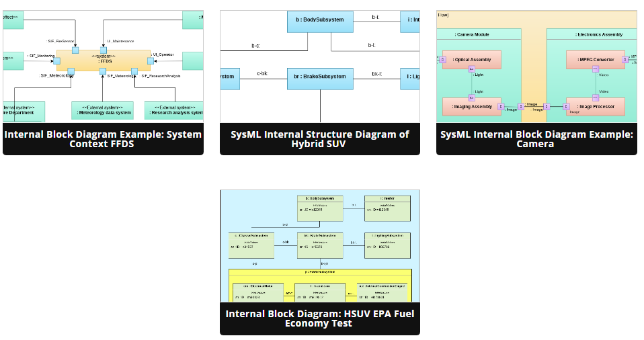Click the c-bk connector label
Viewport: 644px width, 340px height.
[263, 73]
